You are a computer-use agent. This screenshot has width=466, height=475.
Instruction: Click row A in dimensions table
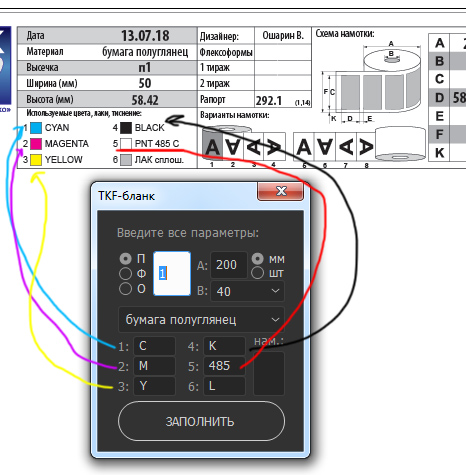pyautogui.click(x=447, y=43)
